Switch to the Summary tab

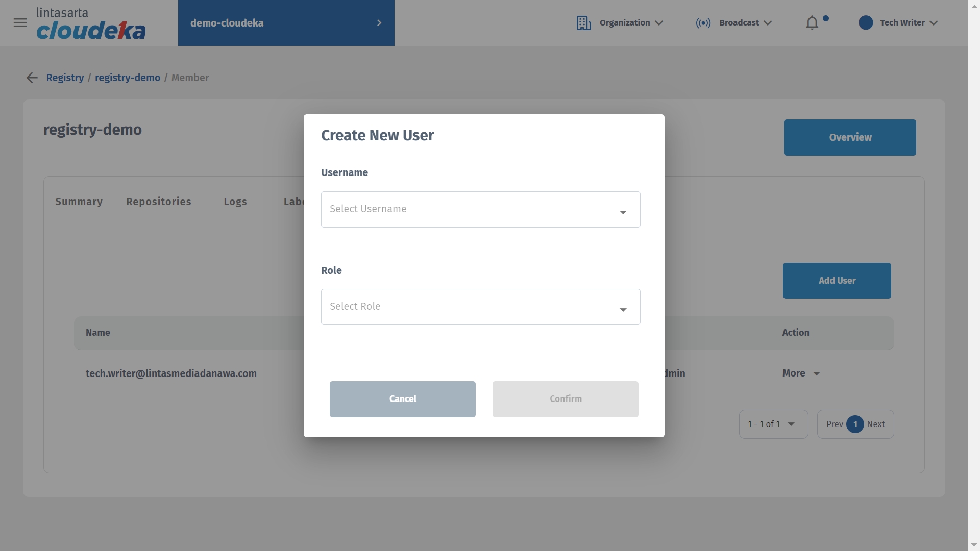pyautogui.click(x=79, y=202)
